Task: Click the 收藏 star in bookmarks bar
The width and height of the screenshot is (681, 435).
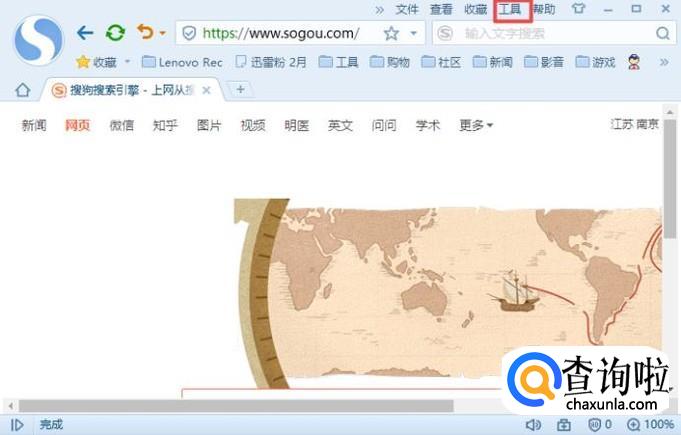Action: click(96, 63)
